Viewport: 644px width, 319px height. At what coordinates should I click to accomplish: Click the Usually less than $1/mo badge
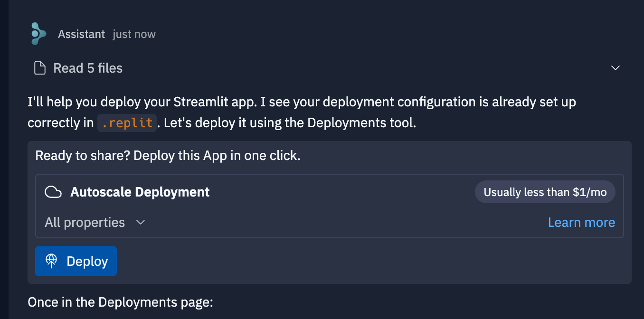(x=545, y=192)
